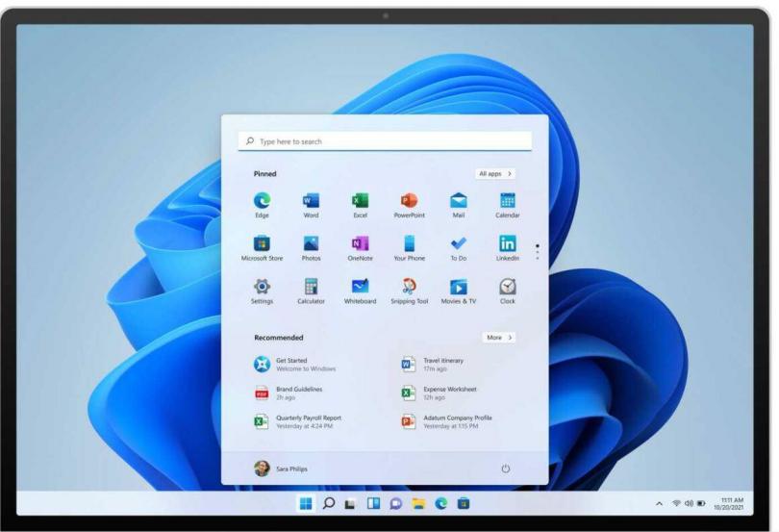Launch OneNote
779x532 pixels.
pos(361,248)
